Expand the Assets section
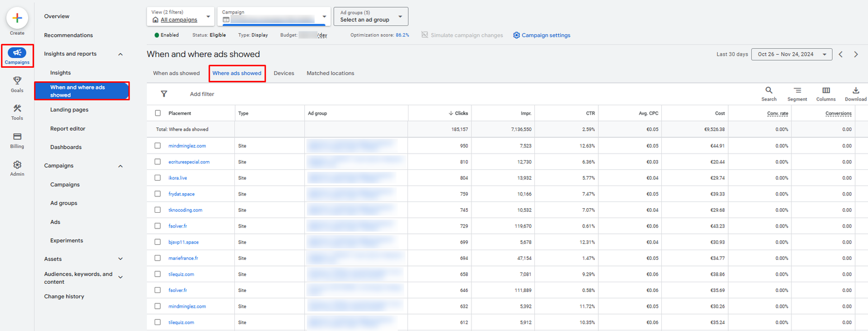The image size is (868, 331). (120, 259)
